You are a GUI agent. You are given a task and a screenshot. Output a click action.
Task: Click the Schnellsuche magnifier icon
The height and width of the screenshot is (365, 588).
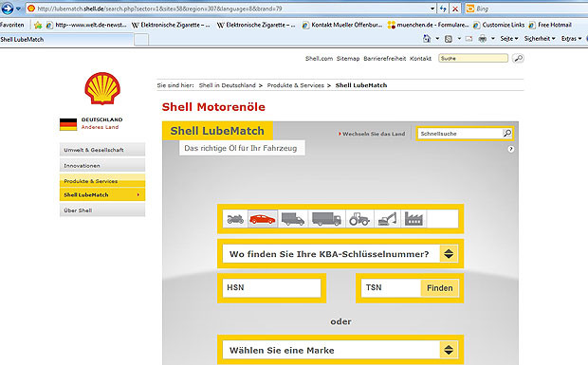click(507, 133)
